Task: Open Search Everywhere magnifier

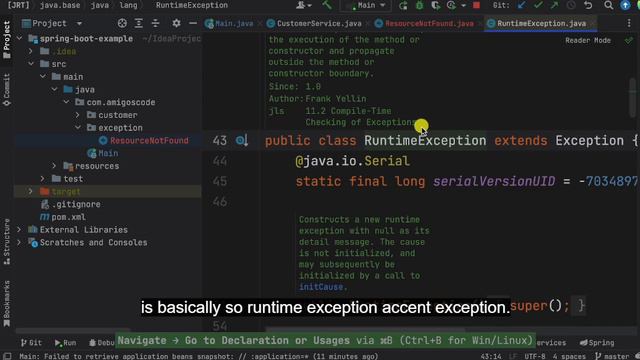Action: pyautogui.click(x=608, y=5)
